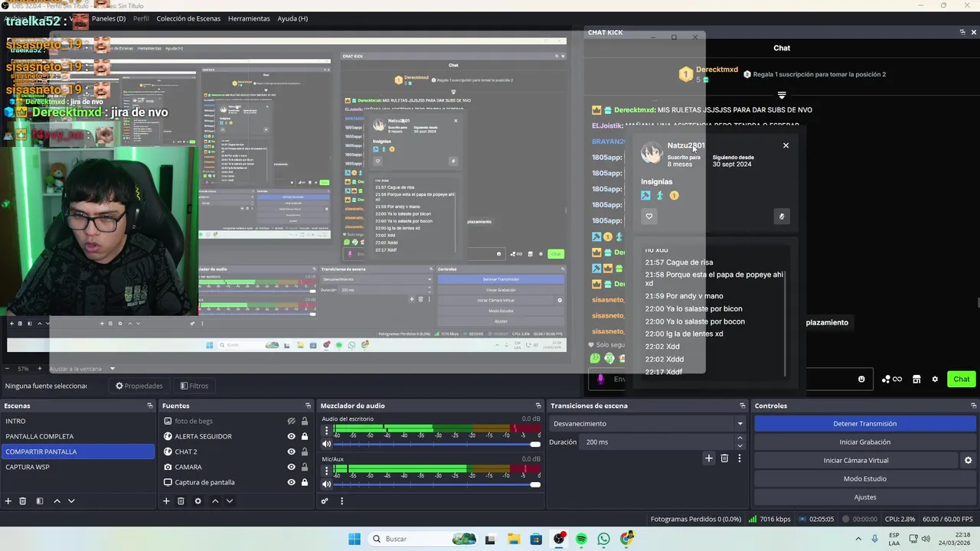Show hidden system tray icons chevron
Viewport: 980px width, 551px height.
[857, 539]
